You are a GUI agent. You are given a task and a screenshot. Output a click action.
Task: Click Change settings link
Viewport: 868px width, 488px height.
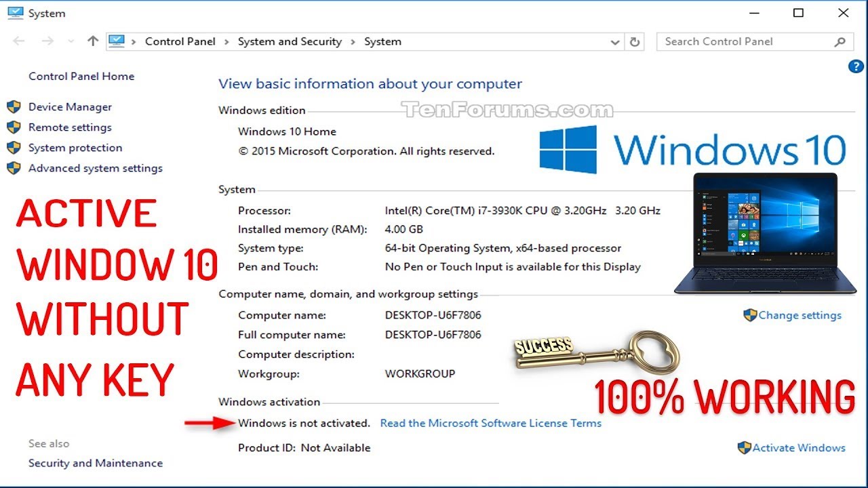pos(800,315)
